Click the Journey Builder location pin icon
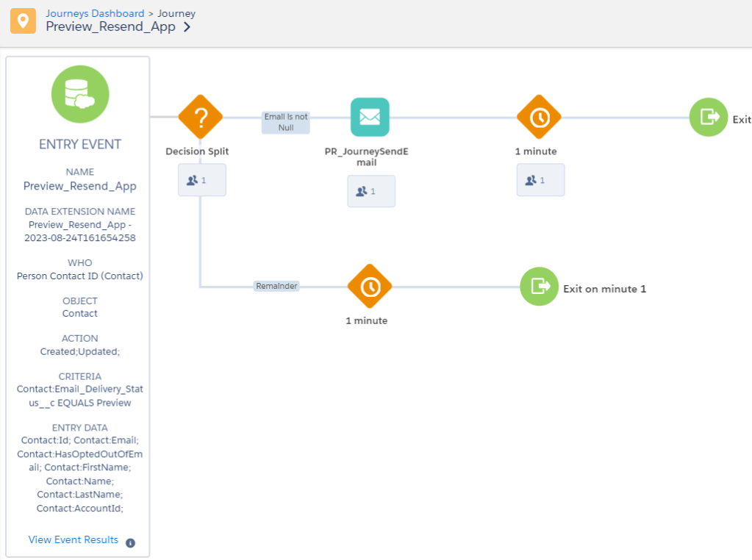The image size is (752, 560). [x=23, y=21]
